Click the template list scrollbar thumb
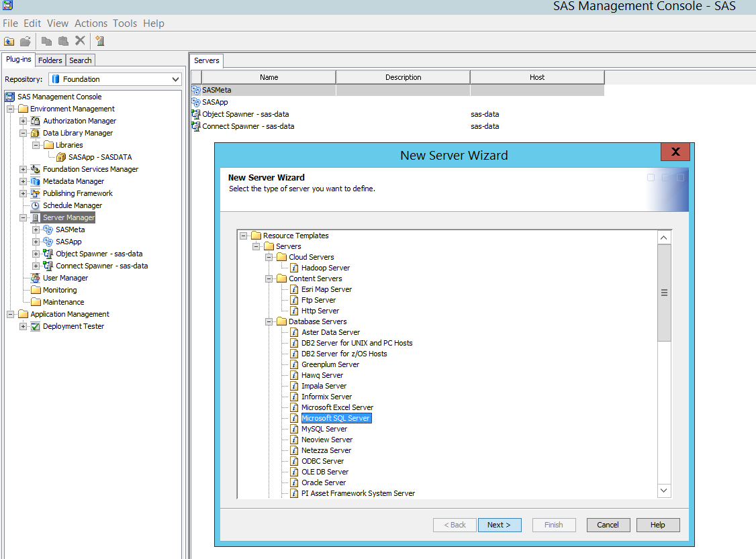The image size is (756, 559). point(664,293)
